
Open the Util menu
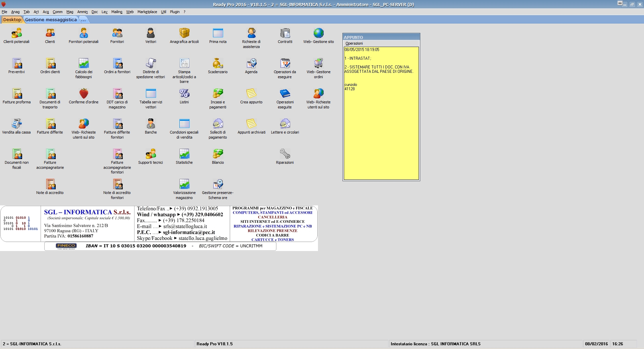pyautogui.click(x=164, y=12)
